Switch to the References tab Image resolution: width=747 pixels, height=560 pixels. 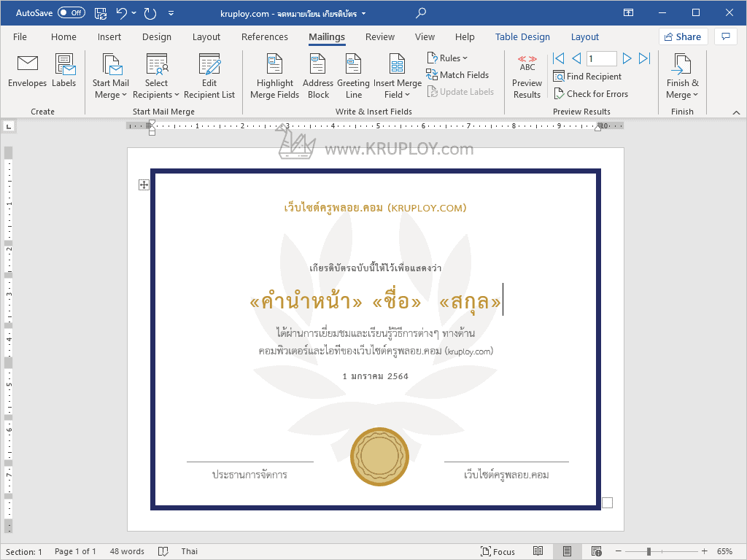(x=264, y=36)
